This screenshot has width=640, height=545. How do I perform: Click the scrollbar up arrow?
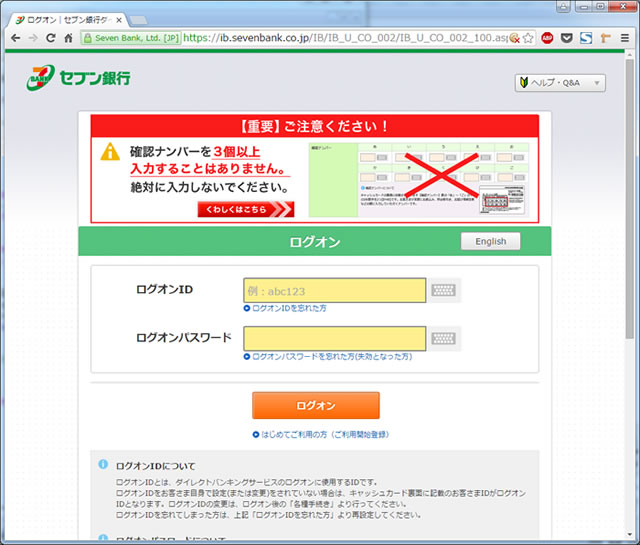[629, 55]
